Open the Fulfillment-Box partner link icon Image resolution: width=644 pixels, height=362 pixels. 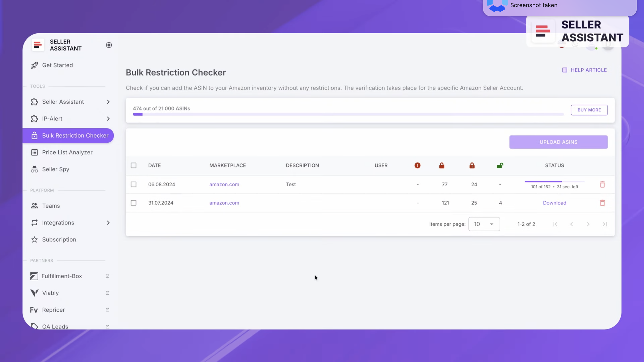(x=108, y=276)
